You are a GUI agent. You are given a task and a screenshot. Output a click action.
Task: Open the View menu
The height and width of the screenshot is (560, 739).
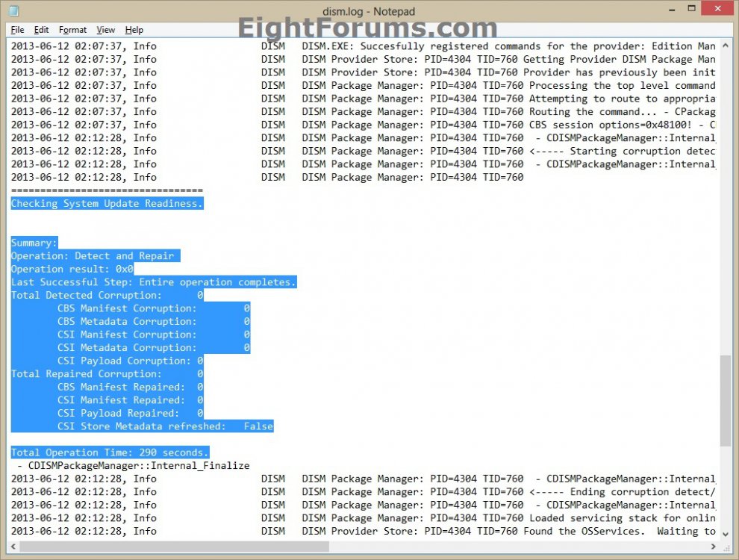click(105, 30)
